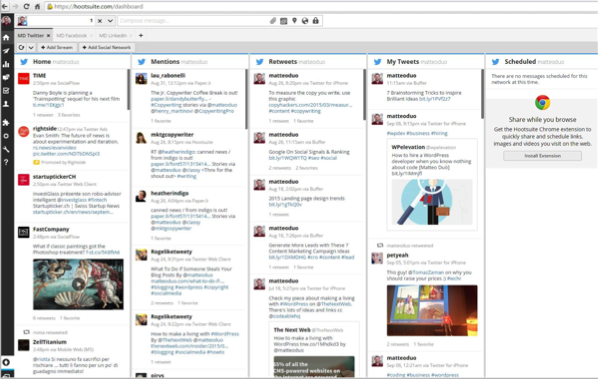Click the My Tweets stream scrollbar
Viewport: 598px width, 379px height.
[482, 94]
